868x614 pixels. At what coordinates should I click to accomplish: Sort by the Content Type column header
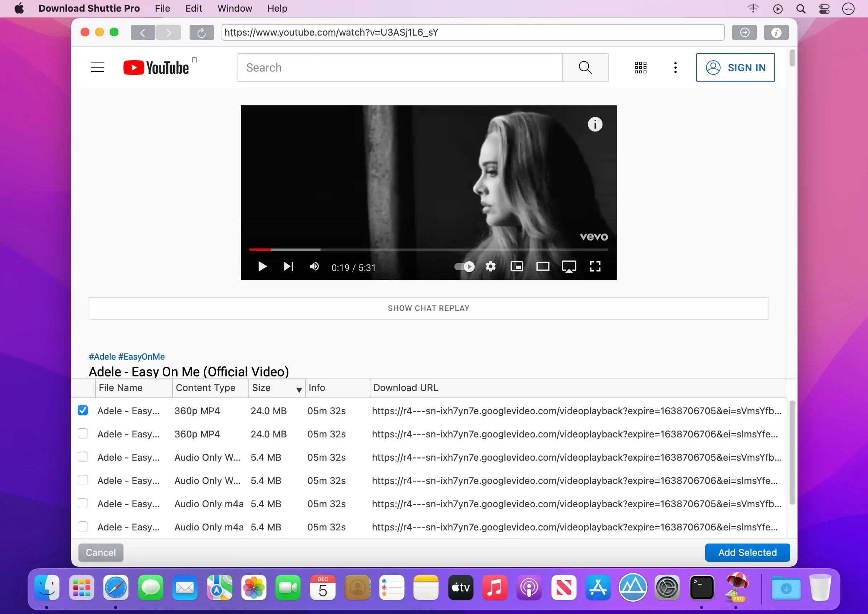click(x=211, y=388)
